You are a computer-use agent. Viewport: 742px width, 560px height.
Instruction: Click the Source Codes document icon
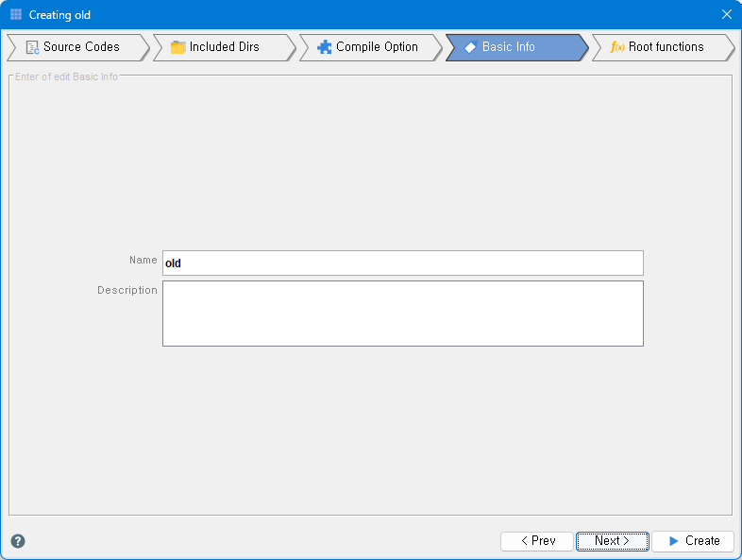(x=32, y=47)
